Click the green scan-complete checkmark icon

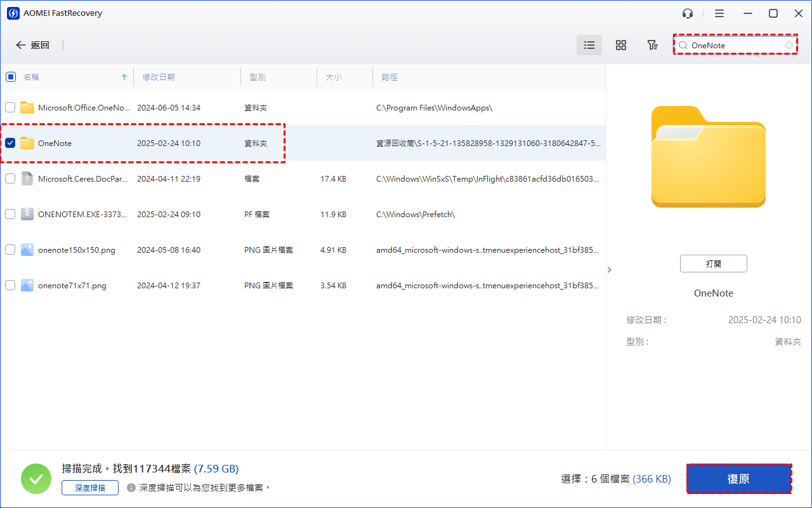36,479
